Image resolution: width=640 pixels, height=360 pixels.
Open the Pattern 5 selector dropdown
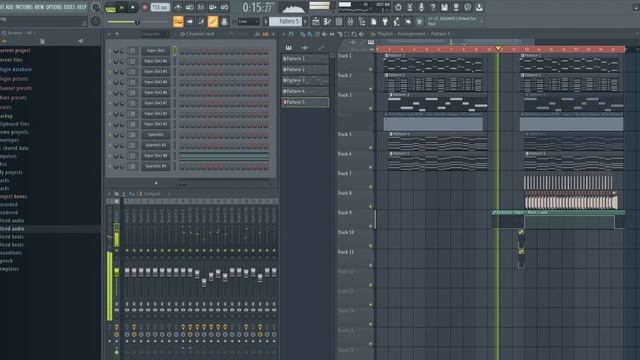(285, 21)
